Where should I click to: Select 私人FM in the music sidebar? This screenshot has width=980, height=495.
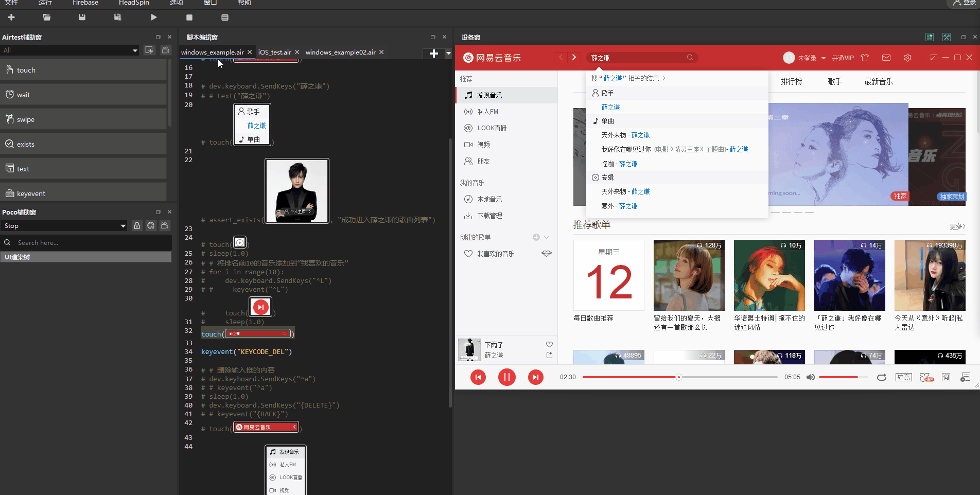[x=506, y=112]
